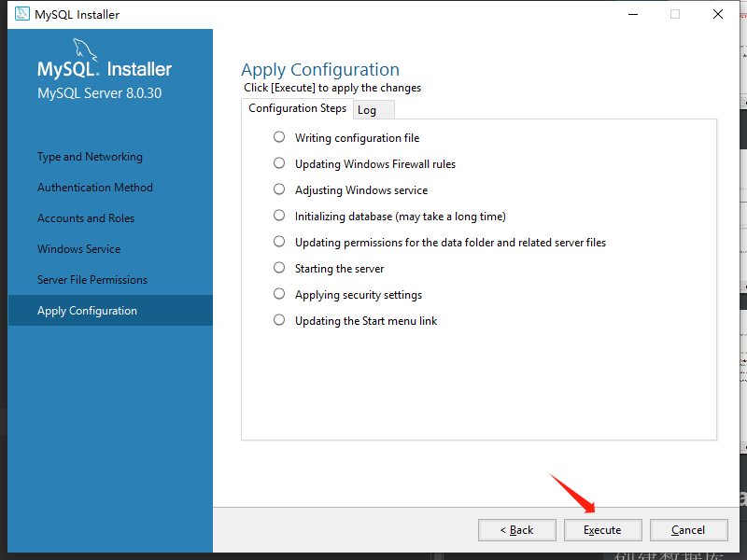The width and height of the screenshot is (747, 560).
Task: Click the 'MySQL Server 8.0.30' version text
Action: tap(100, 92)
